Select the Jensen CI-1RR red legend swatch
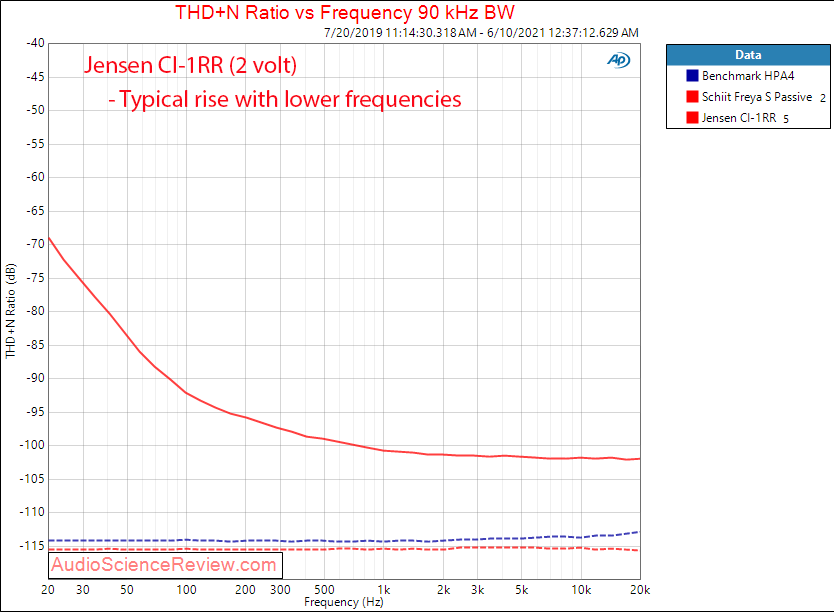 692,117
